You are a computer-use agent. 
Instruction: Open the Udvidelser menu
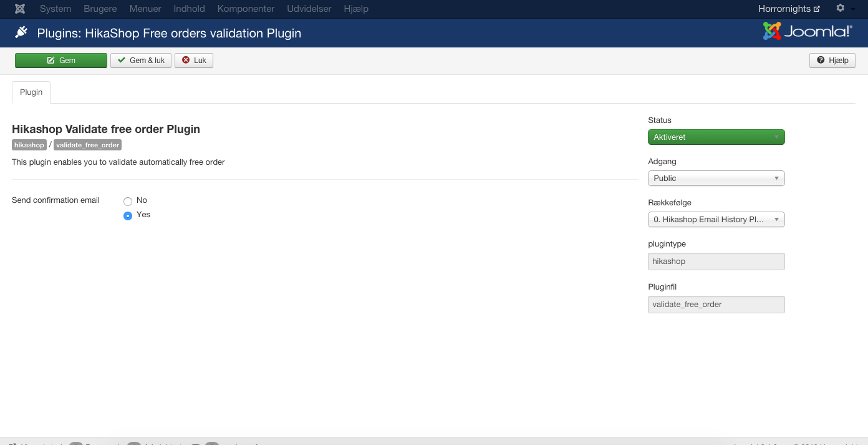(309, 9)
